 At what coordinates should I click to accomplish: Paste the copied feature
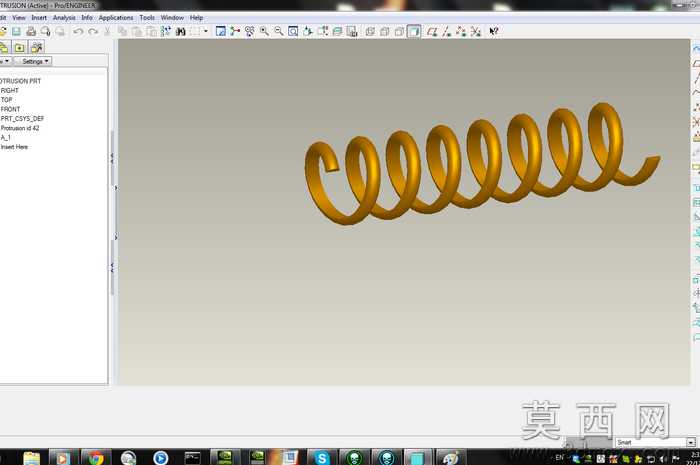click(x=137, y=31)
